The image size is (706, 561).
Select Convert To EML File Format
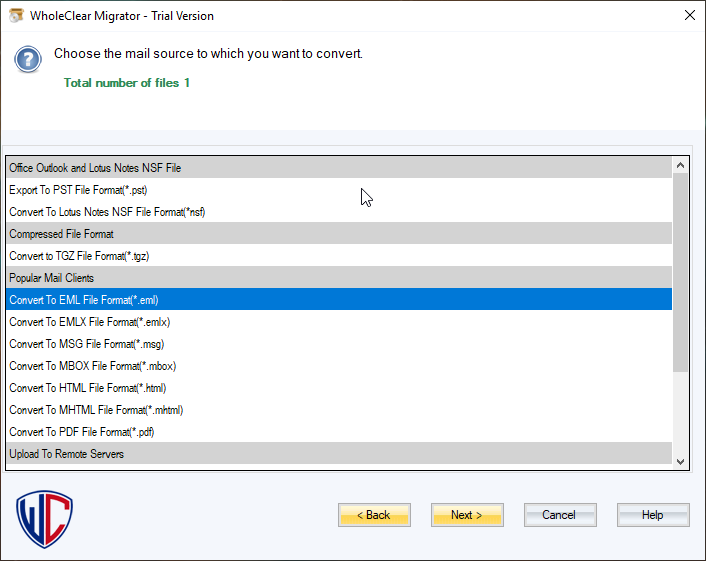[84, 300]
